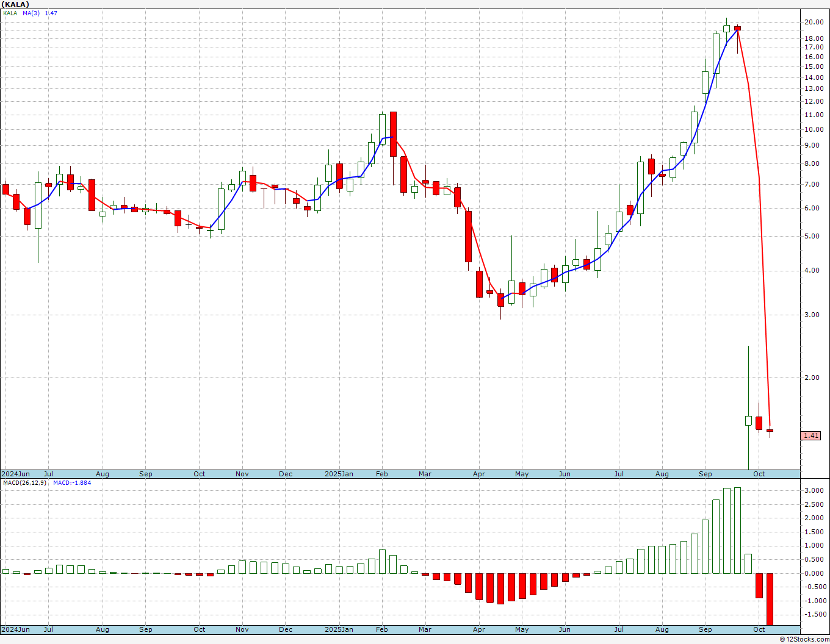Click the 2025Jan label on price axis
The height and width of the screenshot is (644, 830).
click(339, 474)
